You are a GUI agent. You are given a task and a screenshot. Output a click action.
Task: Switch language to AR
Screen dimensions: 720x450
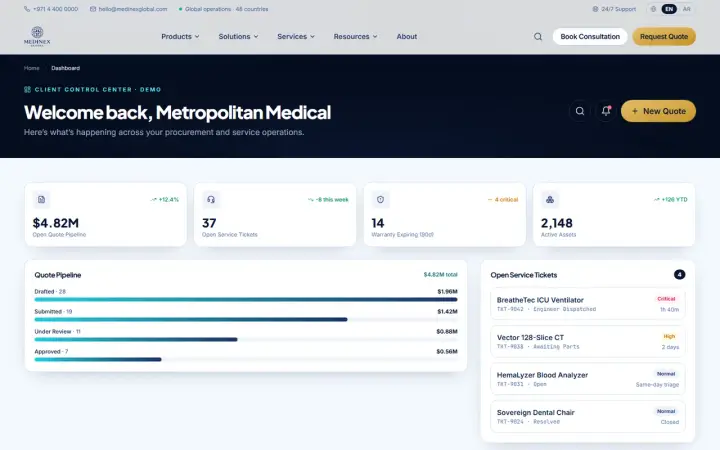pyautogui.click(x=686, y=9)
